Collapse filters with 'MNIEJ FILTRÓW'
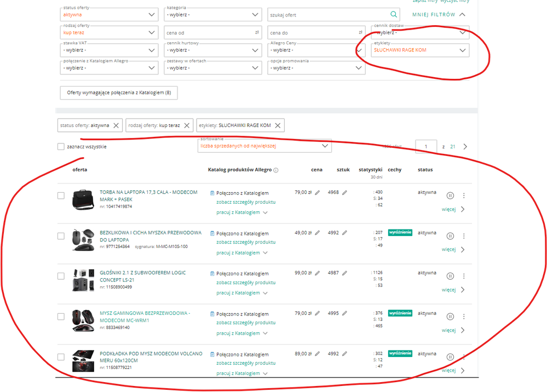Screen dimensions: 547x392 pyautogui.click(x=439, y=15)
